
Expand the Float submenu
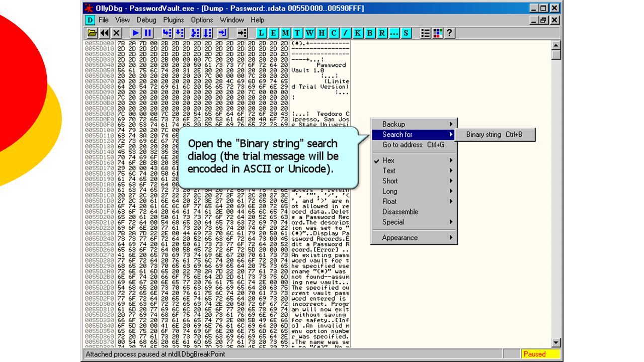point(414,202)
